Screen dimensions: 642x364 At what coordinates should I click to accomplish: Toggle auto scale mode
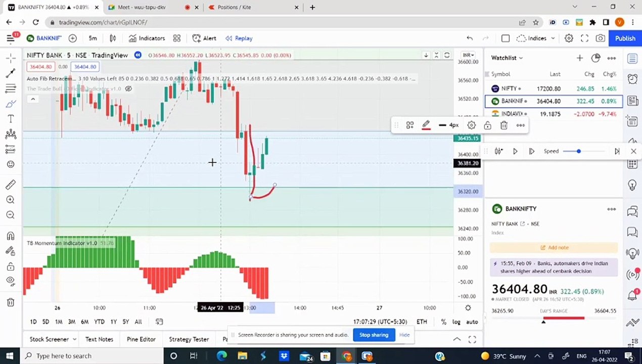tap(472, 322)
